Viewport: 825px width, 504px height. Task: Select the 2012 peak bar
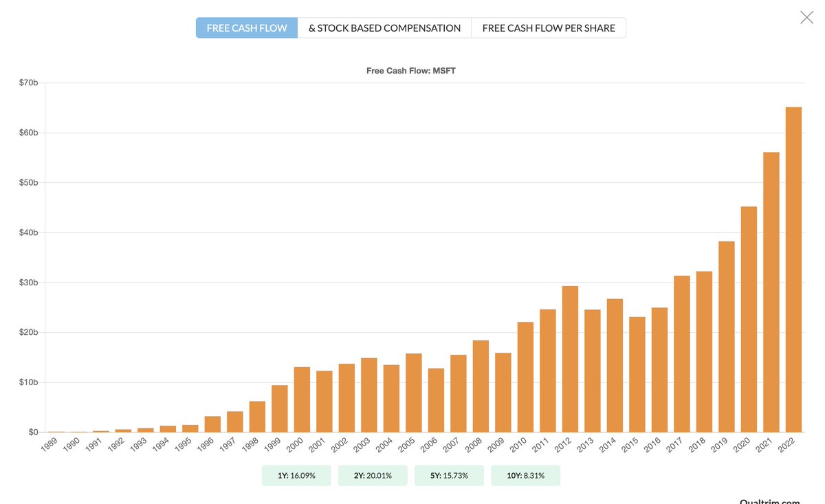(570, 359)
